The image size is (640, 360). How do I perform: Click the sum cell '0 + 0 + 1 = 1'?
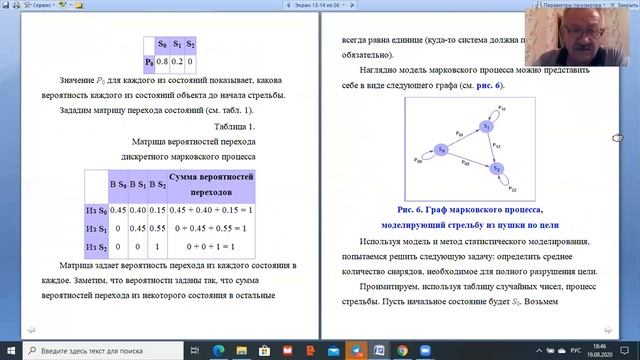(211, 247)
